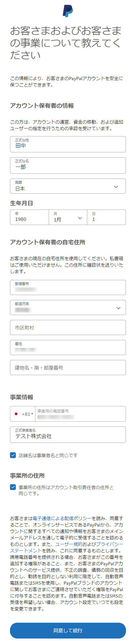Image resolution: width=134 pixels, height=644 pixels.
Task: Uncheck the 事業所の住所 same-address checkbox
Action: coord(13,487)
